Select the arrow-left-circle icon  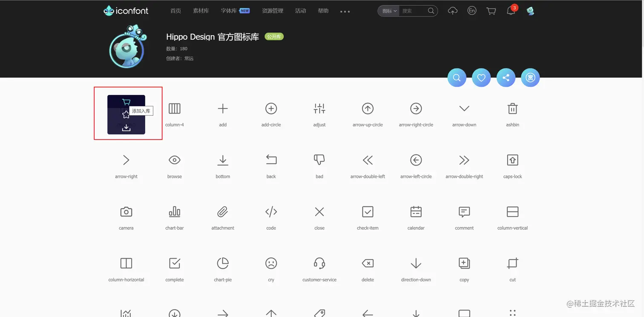[416, 160]
